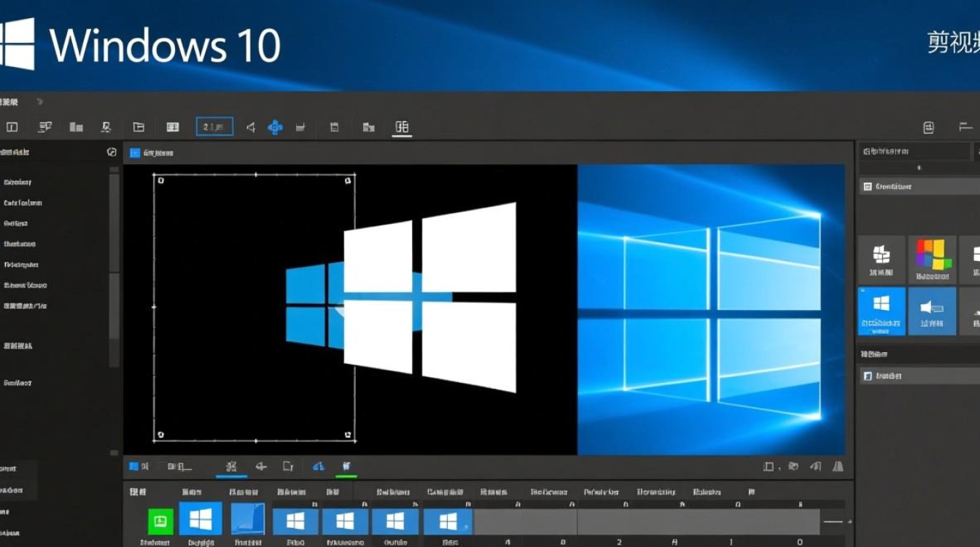Switch to the active clip tab above the preview

151,153
